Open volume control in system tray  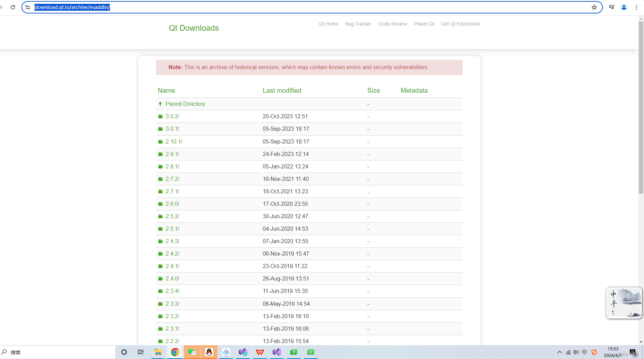coord(576,352)
